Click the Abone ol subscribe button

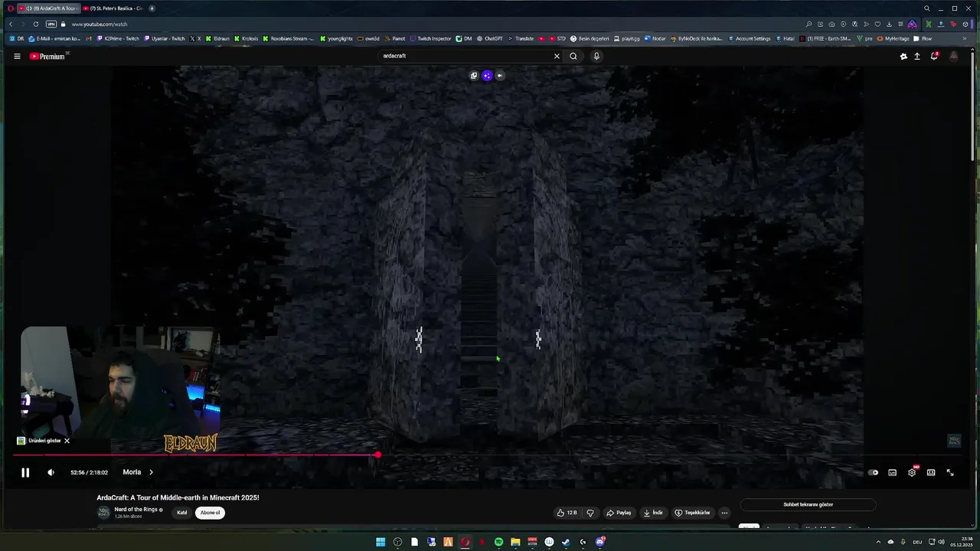coord(210,513)
